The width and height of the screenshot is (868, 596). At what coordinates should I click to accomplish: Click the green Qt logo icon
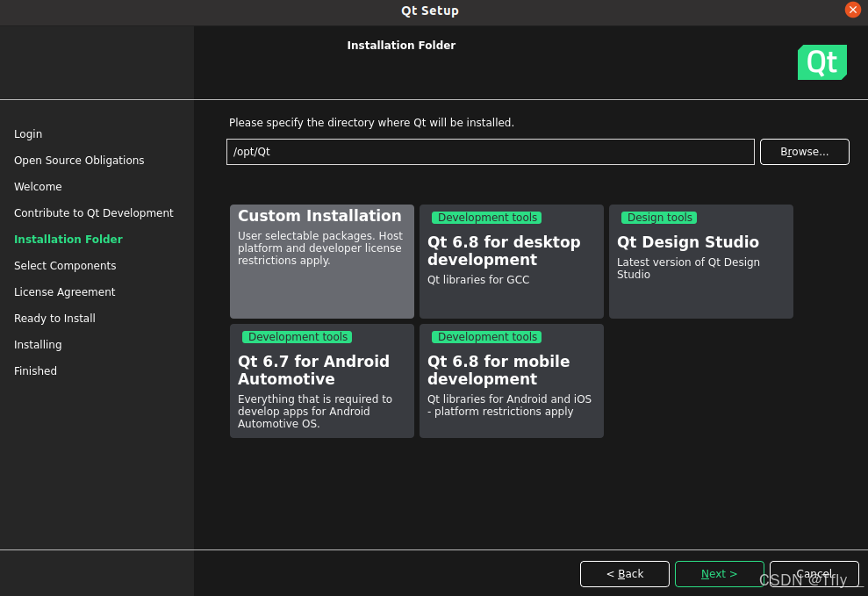tap(822, 62)
